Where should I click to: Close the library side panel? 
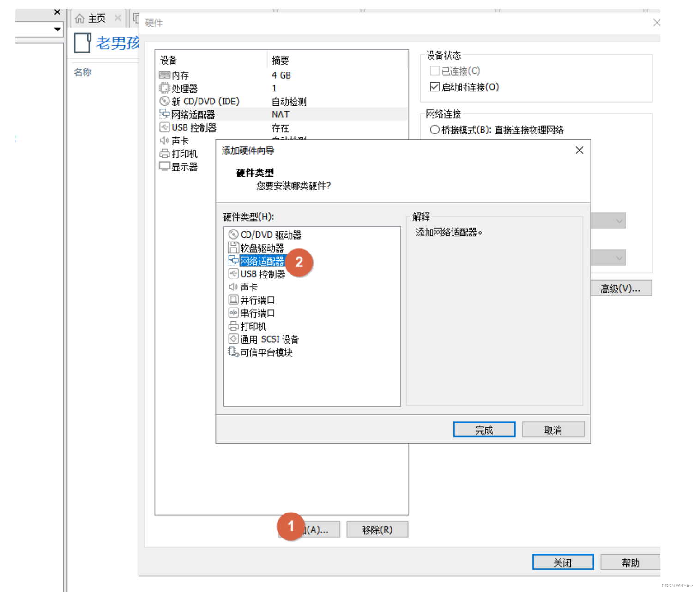57,12
